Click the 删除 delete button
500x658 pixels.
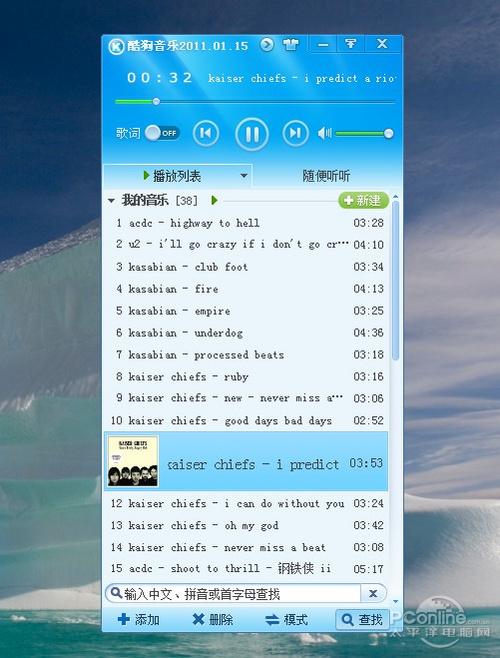pyautogui.click(x=212, y=619)
